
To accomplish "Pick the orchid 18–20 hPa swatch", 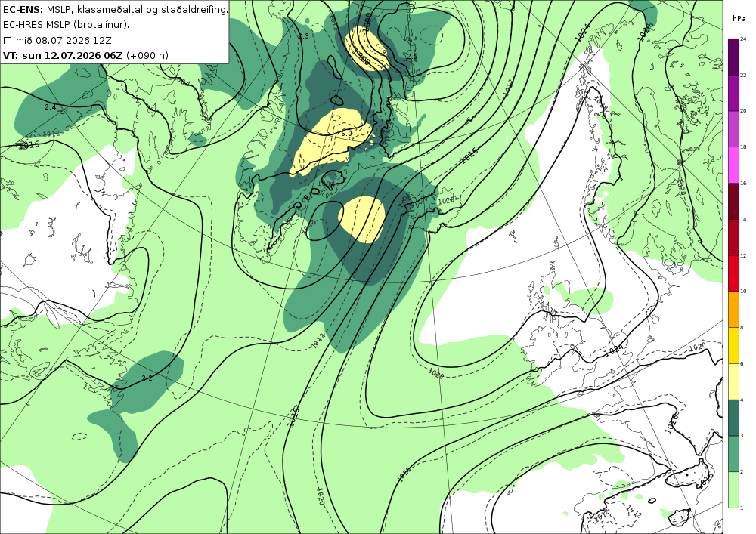I will [x=733, y=128].
